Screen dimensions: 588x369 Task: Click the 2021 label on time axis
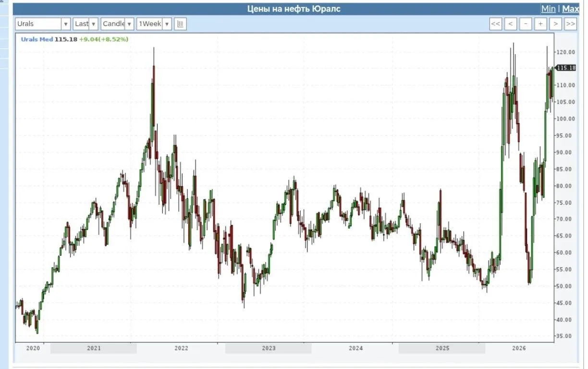(94, 348)
